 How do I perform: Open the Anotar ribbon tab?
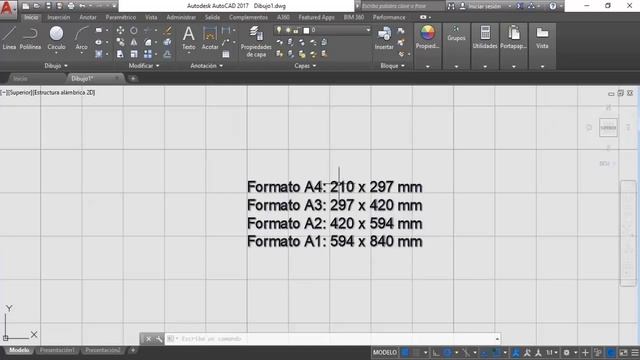point(88,18)
